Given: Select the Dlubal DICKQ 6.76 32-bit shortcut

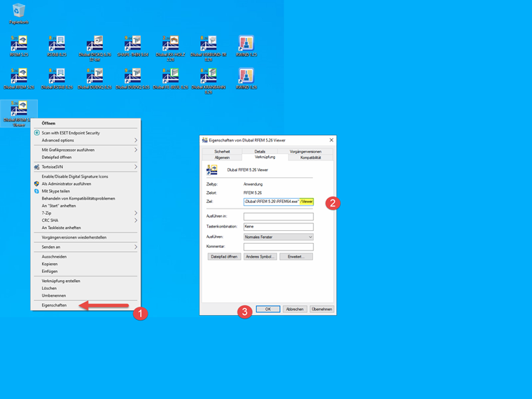Looking at the screenshot, I should click(94, 48).
